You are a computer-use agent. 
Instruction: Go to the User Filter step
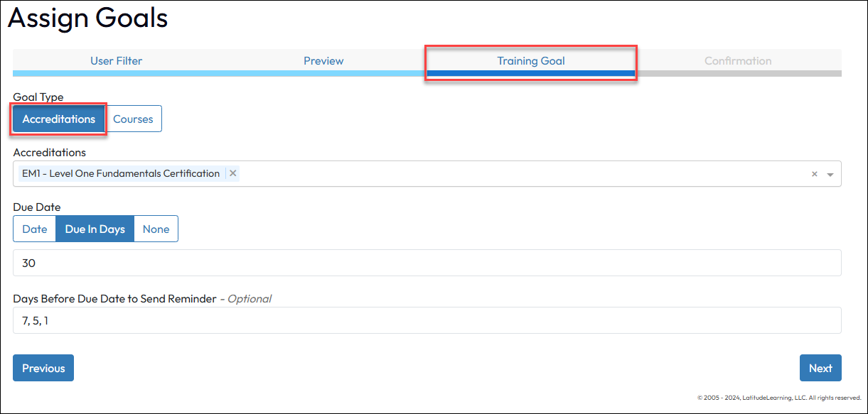(116, 61)
